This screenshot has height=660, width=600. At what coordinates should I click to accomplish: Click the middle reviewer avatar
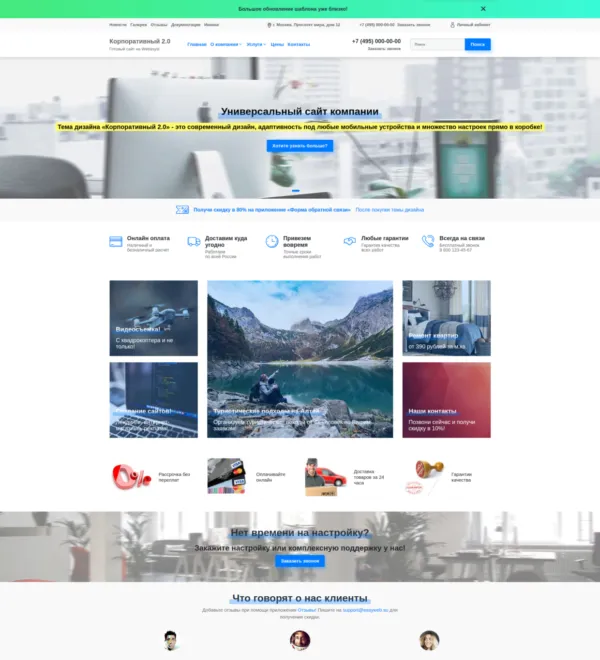[x=300, y=641]
